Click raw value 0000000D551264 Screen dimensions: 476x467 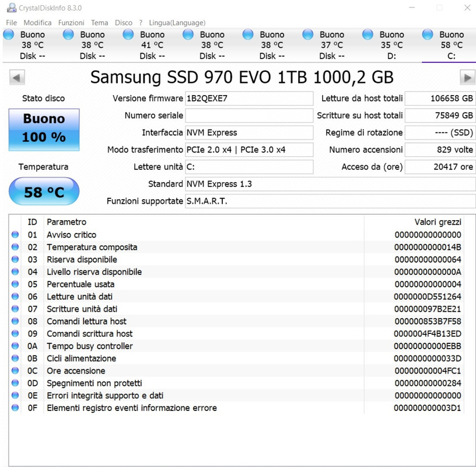(x=428, y=297)
